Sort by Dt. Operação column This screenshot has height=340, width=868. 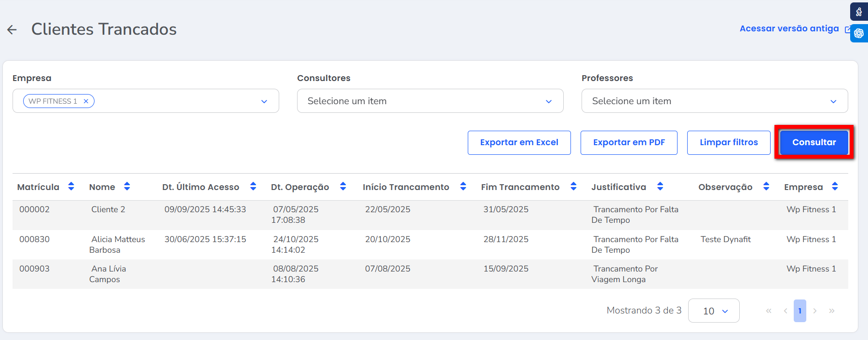coord(343,187)
